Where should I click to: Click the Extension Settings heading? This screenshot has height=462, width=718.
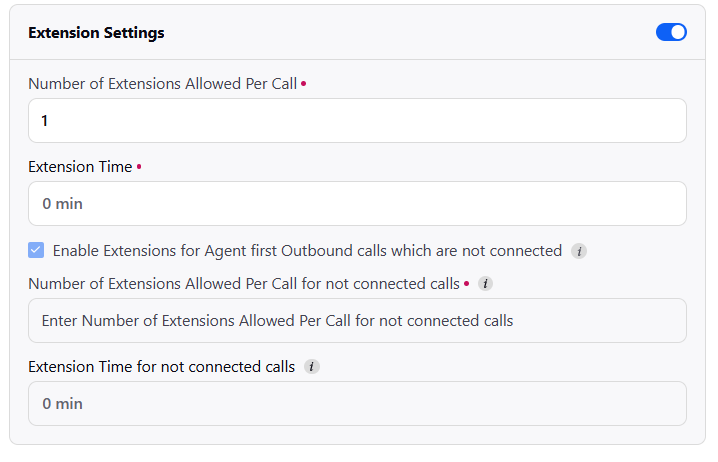(96, 33)
